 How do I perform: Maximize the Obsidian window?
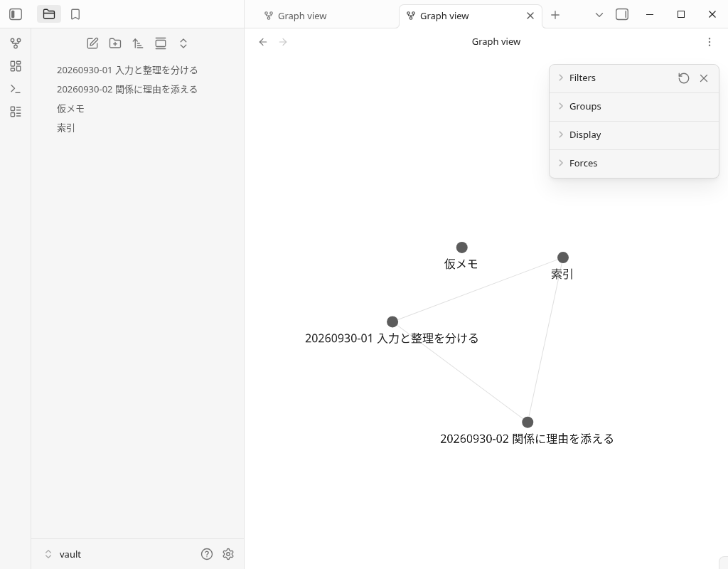(681, 14)
